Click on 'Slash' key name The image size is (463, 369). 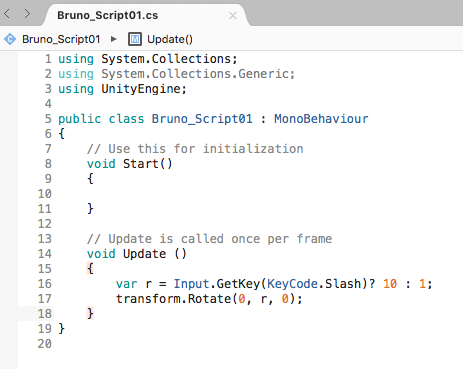click(x=343, y=284)
